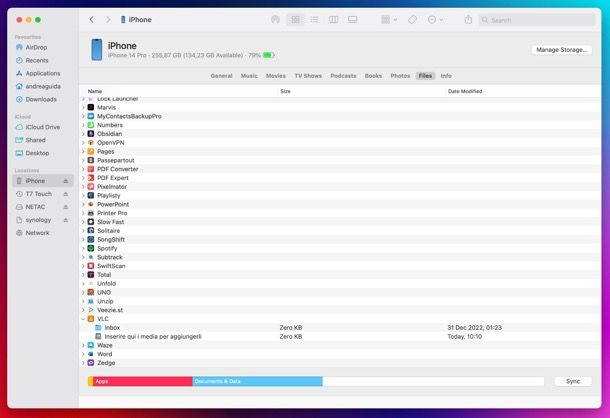The image size is (610, 418).
Task: Open the group-by options dropdown
Action: coord(389,19)
